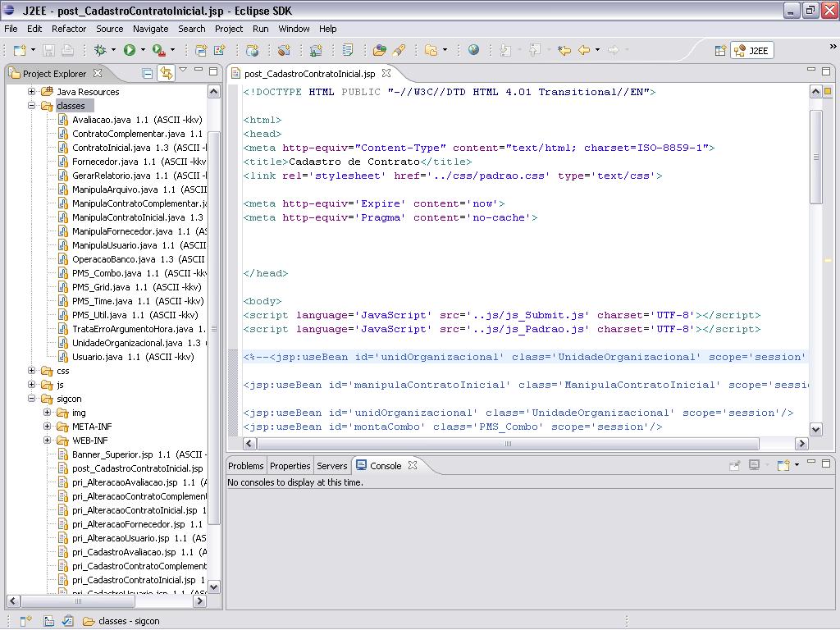
Task: Open the Refactor menu
Action: coord(69,29)
